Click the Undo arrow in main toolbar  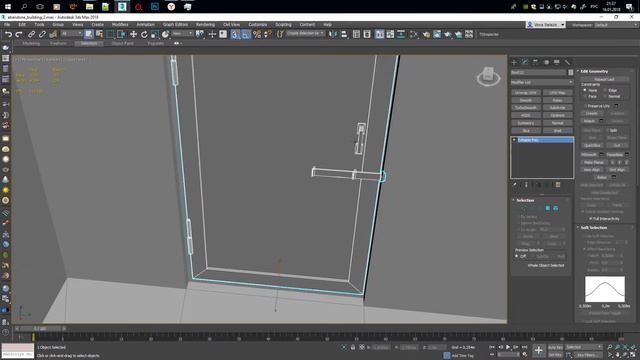[x=8, y=35]
